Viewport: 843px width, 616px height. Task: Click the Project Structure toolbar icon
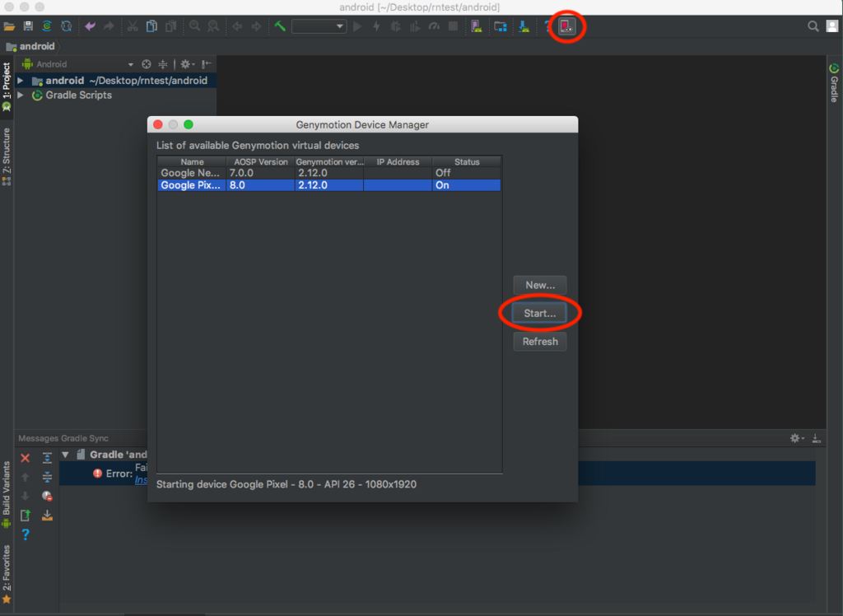click(x=501, y=26)
